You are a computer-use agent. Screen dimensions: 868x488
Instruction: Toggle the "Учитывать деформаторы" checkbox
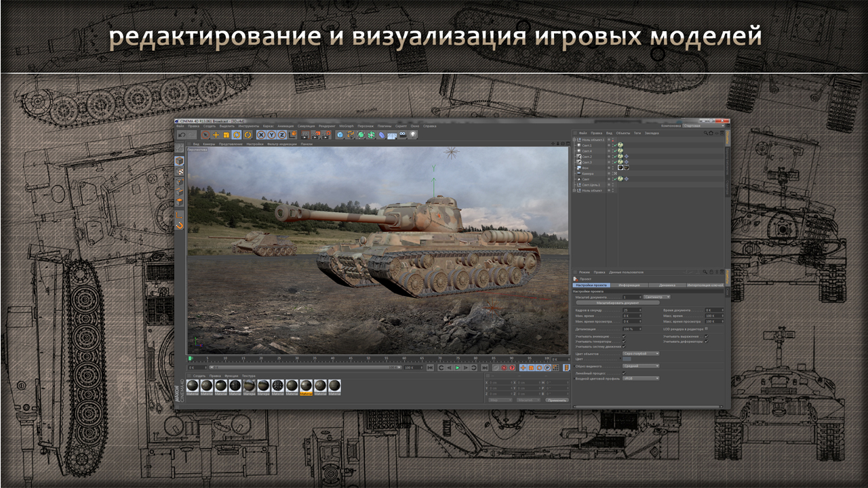click(x=706, y=342)
